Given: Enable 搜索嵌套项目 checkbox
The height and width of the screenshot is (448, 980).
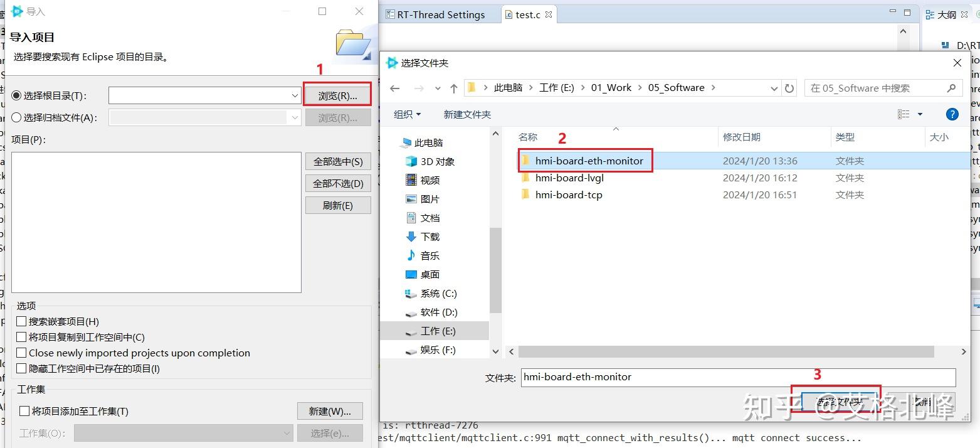Looking at the screenshot, I should (21, 321).
